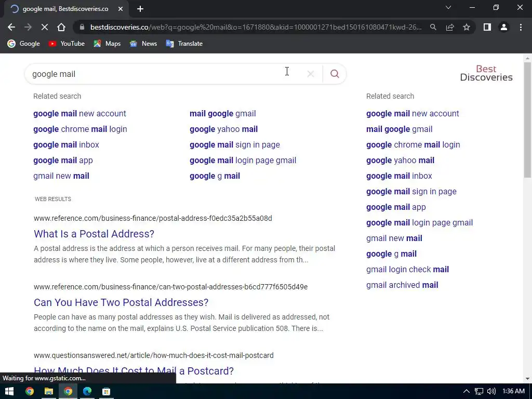Clear the search box text
Screen dimensions: 532x399
[311, 74]
